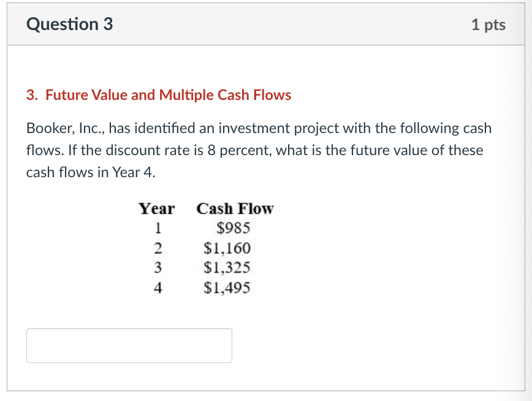Select Year 2 in the table
The image size is (532, 401).
(x=158, y=248)
